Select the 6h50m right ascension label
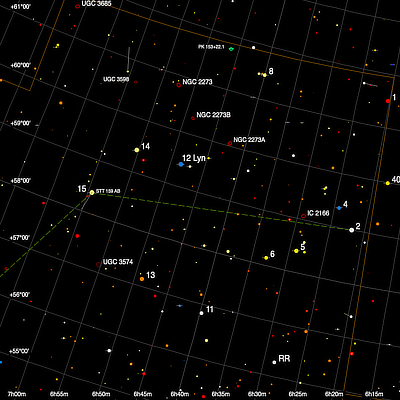The height and width of the screenshot is (400, 400). [101, 394]
